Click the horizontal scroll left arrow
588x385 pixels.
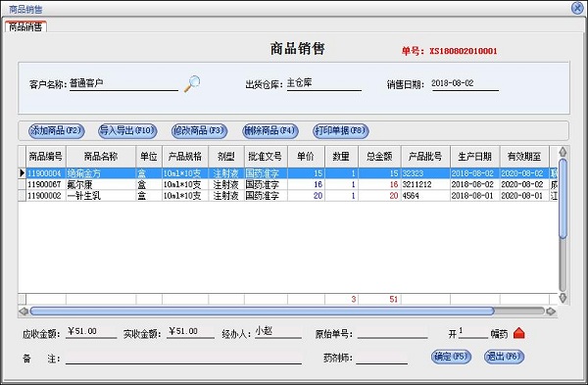[x=24, y=312]
